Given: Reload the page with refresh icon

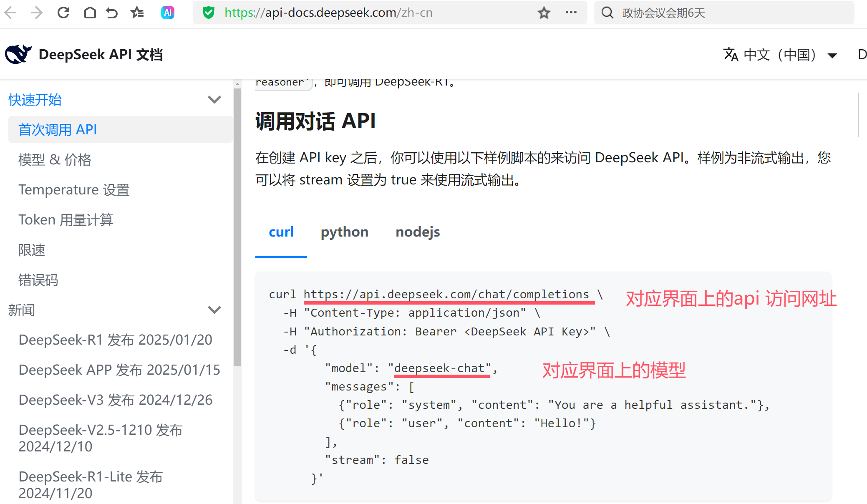Looking at the screenshot, I should 63,13.
